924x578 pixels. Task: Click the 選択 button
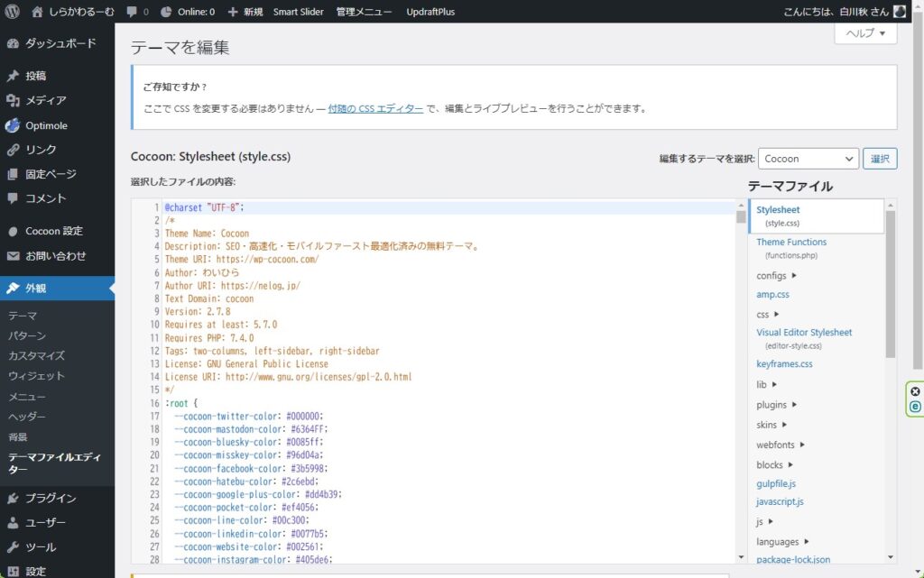pyautogui.click(x=880, y=159)
